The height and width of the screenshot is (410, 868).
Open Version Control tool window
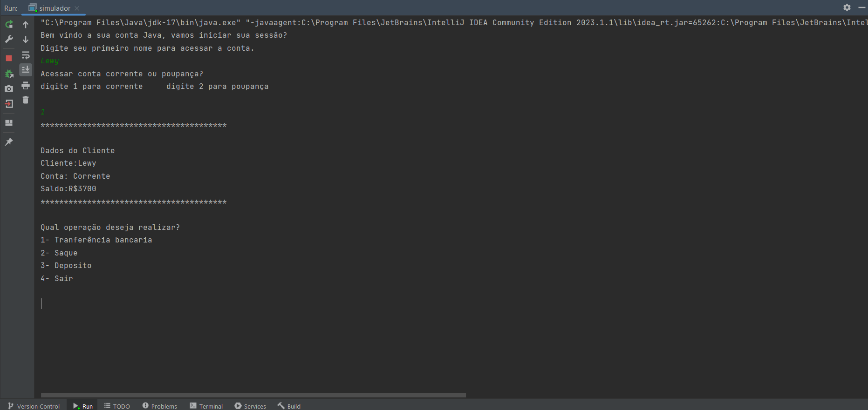tap(34, 406)
